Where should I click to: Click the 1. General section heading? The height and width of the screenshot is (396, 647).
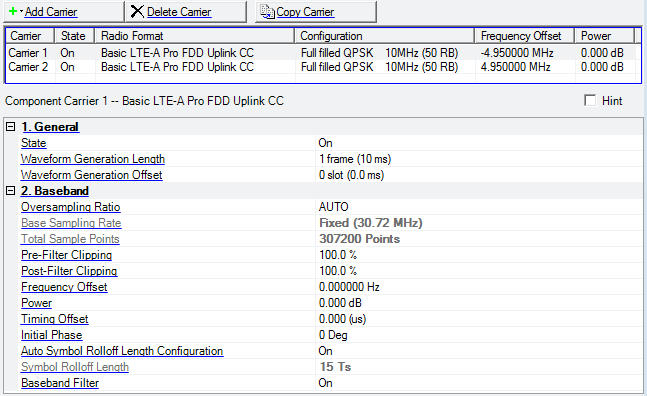50,127
